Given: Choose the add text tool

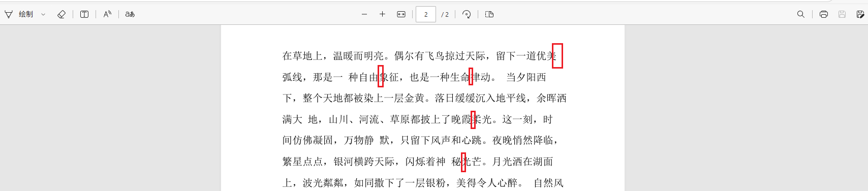Looking at the screenshot, I should click(84, 14).
